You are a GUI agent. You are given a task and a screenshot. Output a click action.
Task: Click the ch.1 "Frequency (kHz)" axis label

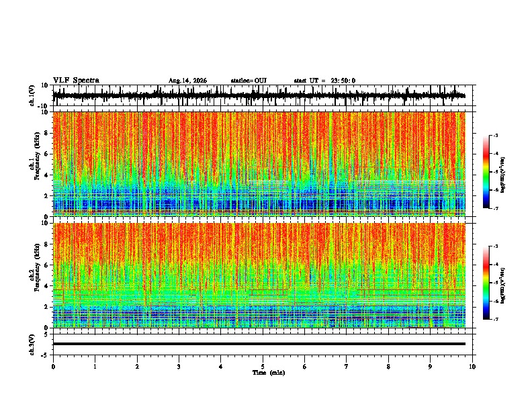[38, 156]
